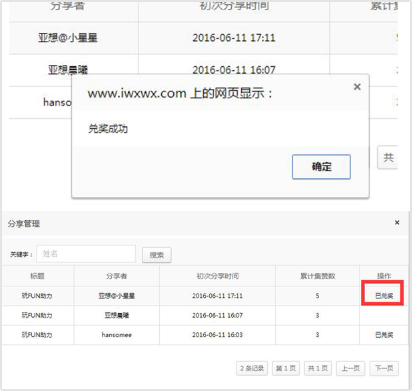Click the dialog title www.iwxwx.com 上的网页显示

[180, 93]
